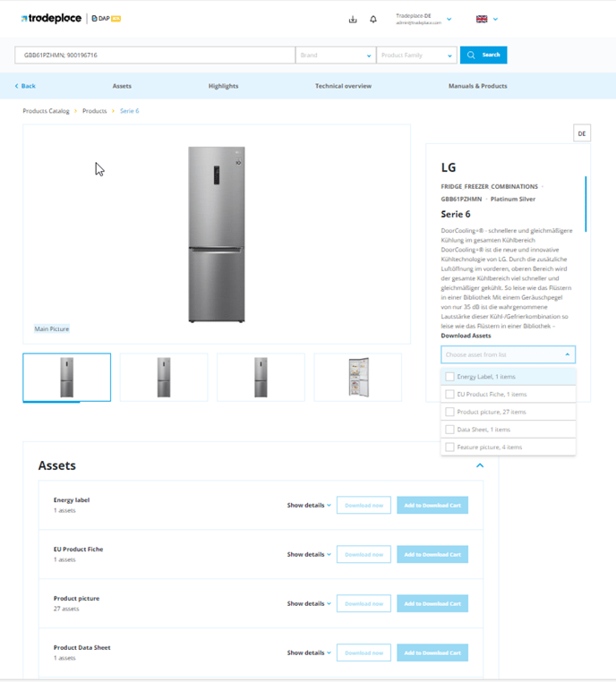Image resolution: width=616 pixels, height=682 pixels.
Task: Check the Feature picture, 4 items checkbox
Action: click(449, 447)
